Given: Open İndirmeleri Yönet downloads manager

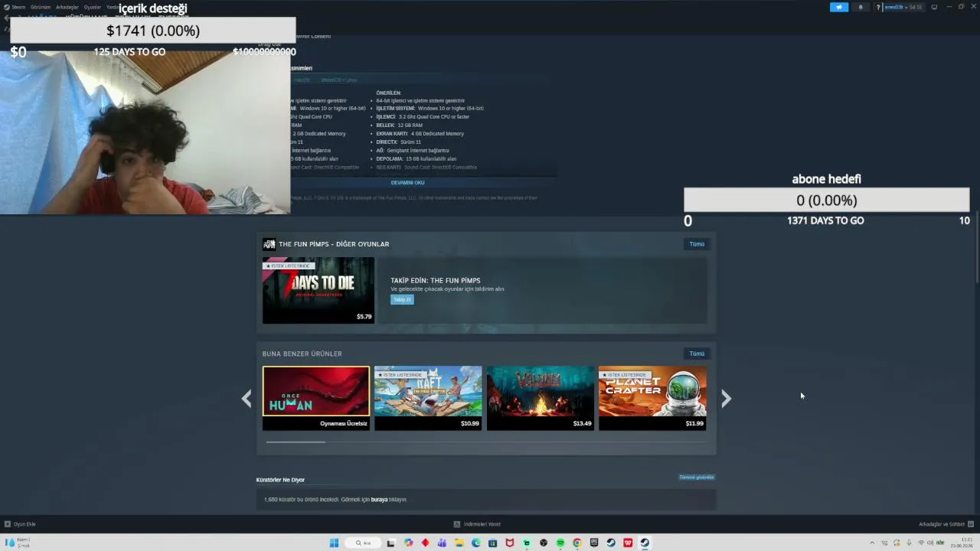Looking at the screenshot, I should [477, 524].
